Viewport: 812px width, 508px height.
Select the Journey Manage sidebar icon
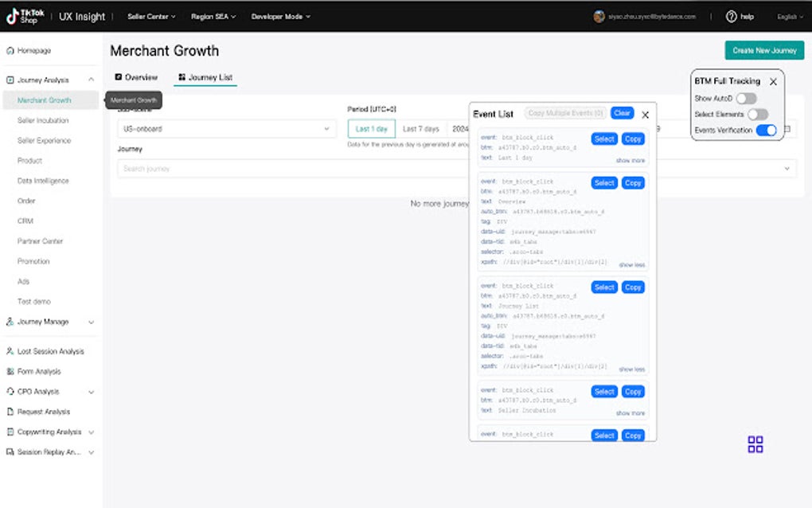click(9, 322)
